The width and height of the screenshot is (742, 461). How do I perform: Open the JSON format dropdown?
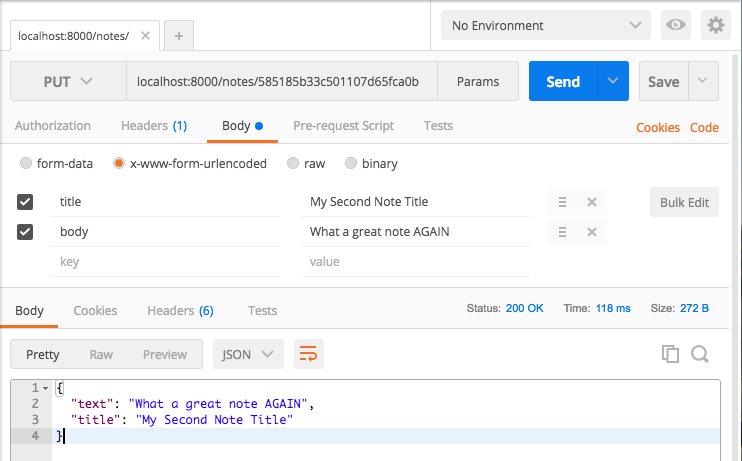[x=248, y=354]
